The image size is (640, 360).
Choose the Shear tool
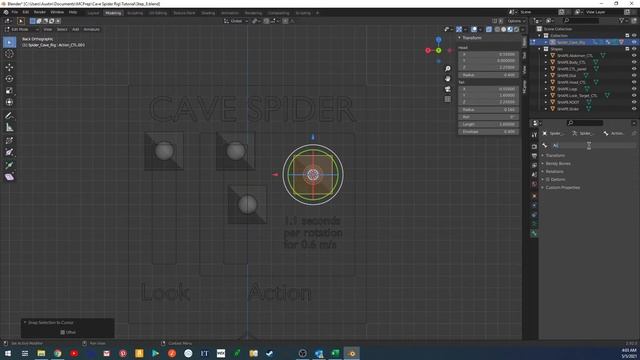pos(9,177)
